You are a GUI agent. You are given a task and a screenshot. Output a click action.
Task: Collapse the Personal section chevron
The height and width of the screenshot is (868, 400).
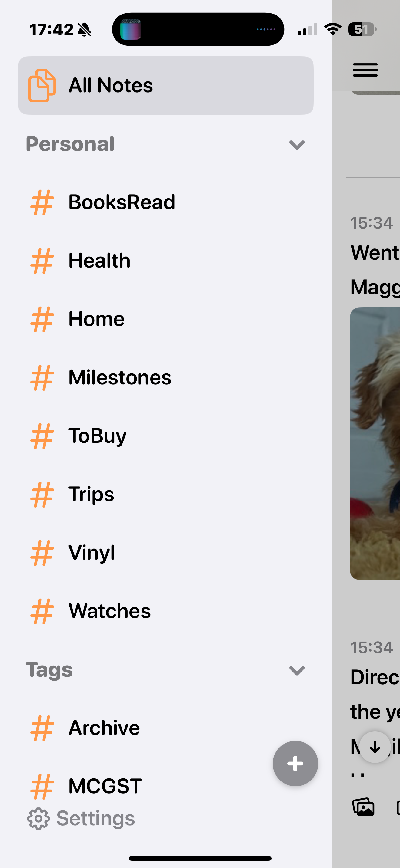point(297,145)
